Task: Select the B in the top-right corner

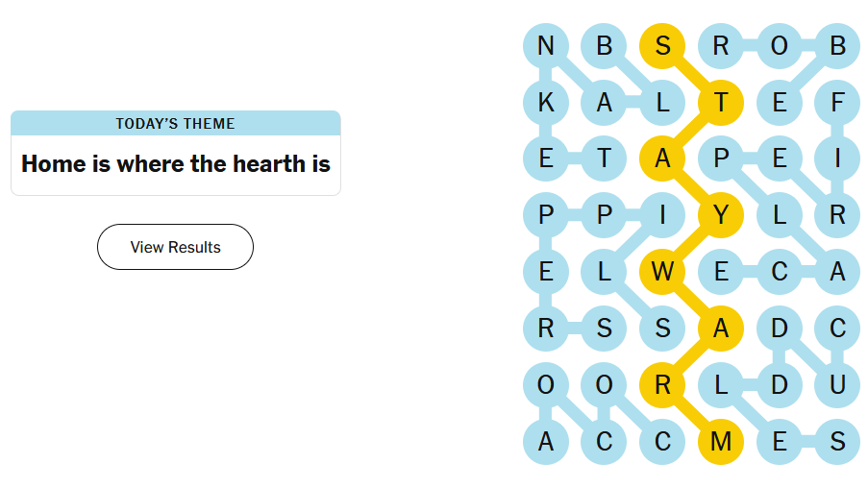Action: (x=837, y=46)
